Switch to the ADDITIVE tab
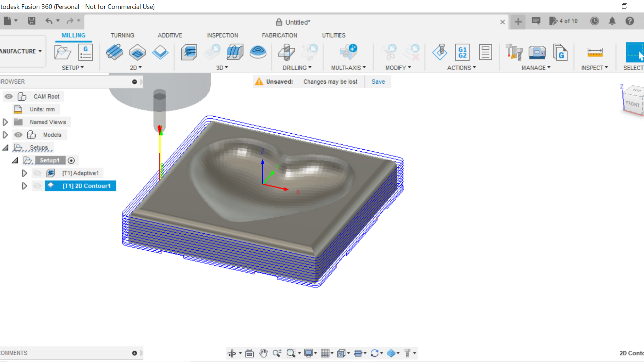Screen dimensions: 644x362 click(x=170, y=35)
